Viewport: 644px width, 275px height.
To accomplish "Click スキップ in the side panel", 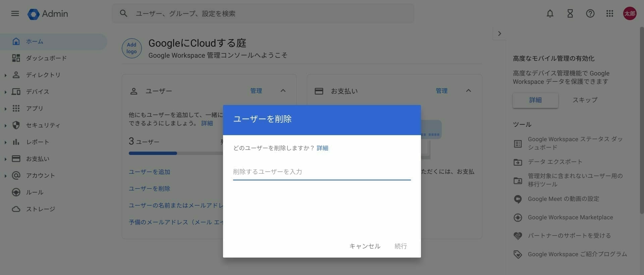I will (585, 100).
